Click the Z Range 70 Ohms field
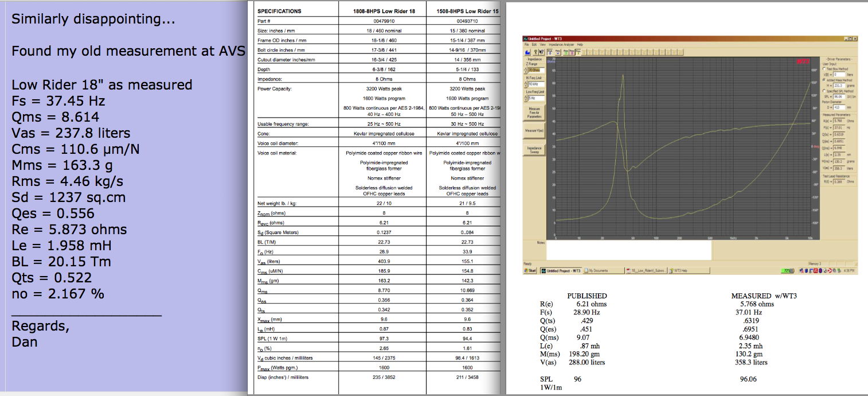The height and width of the screenshot is (396, 868). pyautogui.click(x=536, y=70)
